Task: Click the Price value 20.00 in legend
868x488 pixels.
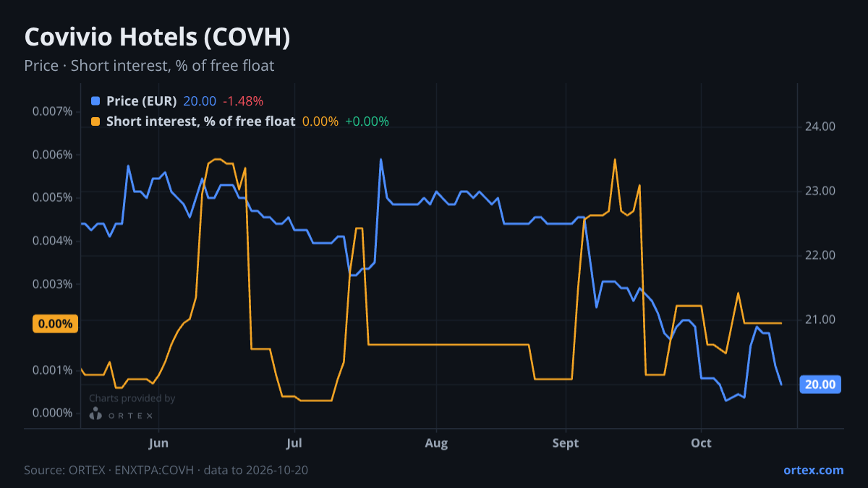Action: pos(200,101)
